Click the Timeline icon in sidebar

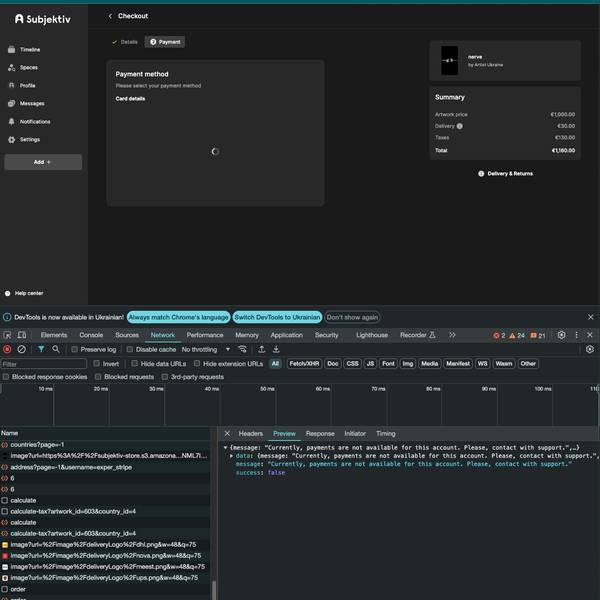pyautogui.click(x=11, y=49)
